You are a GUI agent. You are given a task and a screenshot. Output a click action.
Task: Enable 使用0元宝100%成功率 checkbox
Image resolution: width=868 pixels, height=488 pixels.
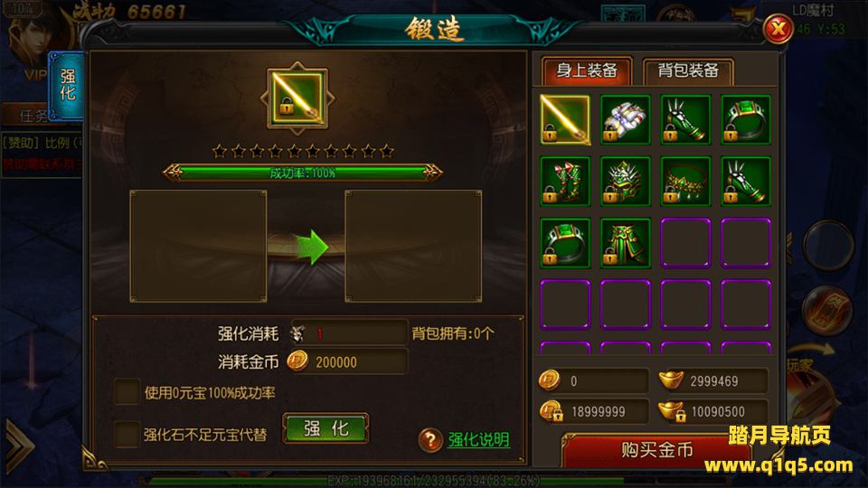[127, 392]
